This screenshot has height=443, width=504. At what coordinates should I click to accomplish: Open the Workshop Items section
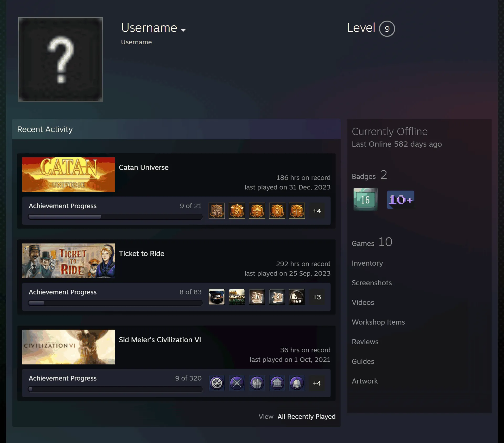point(378,322)
